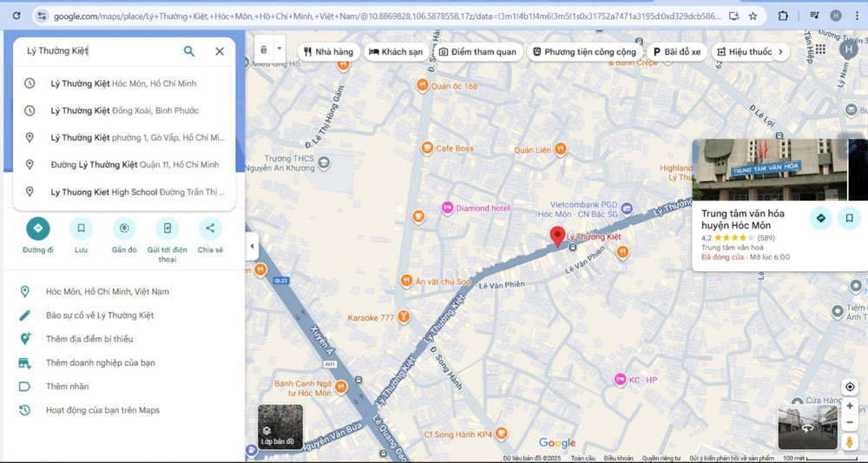Click the Đường đi directions button
The width and height of the screenshot is (868, 463).
pos(37,228)
